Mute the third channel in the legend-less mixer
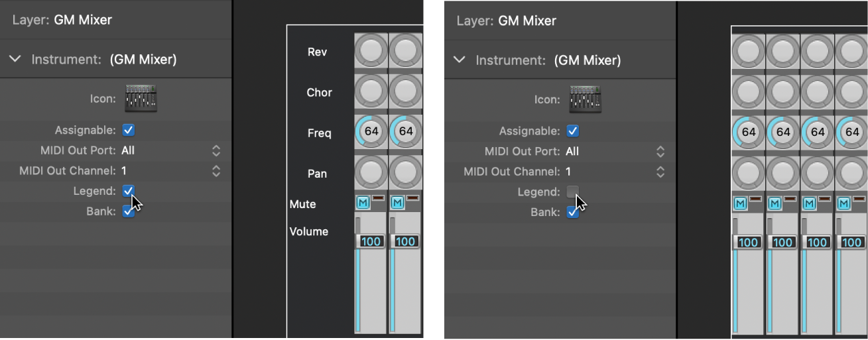The width and height of the screenshot is (868, 340). [x=810, y=203]
